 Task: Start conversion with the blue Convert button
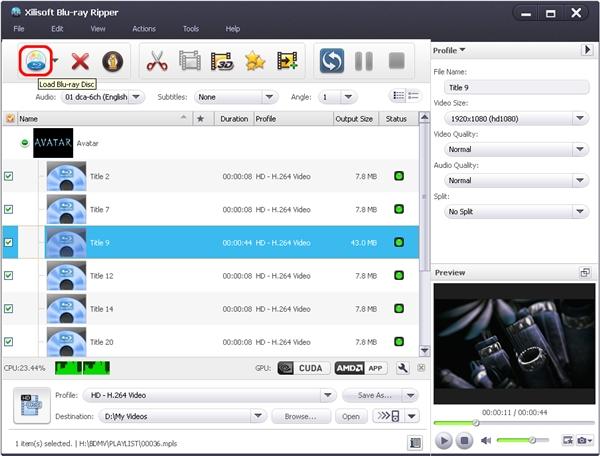pos(332,61)
